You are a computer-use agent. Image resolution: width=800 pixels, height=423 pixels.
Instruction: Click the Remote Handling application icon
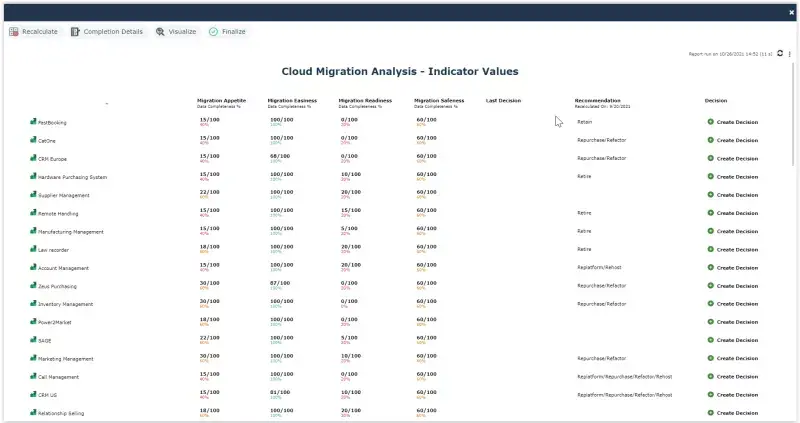tap(33, 213)
